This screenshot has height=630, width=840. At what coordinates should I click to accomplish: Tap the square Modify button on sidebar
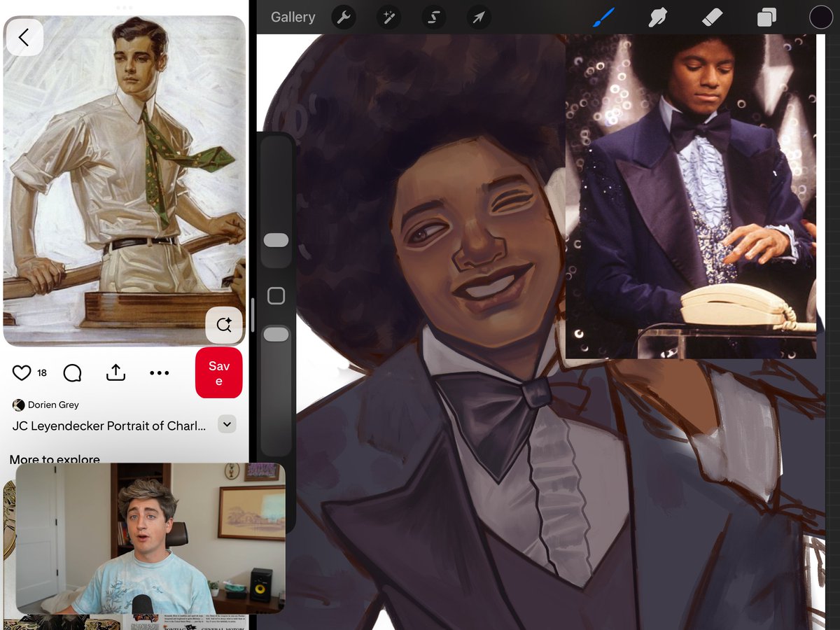tap(276, 296)
